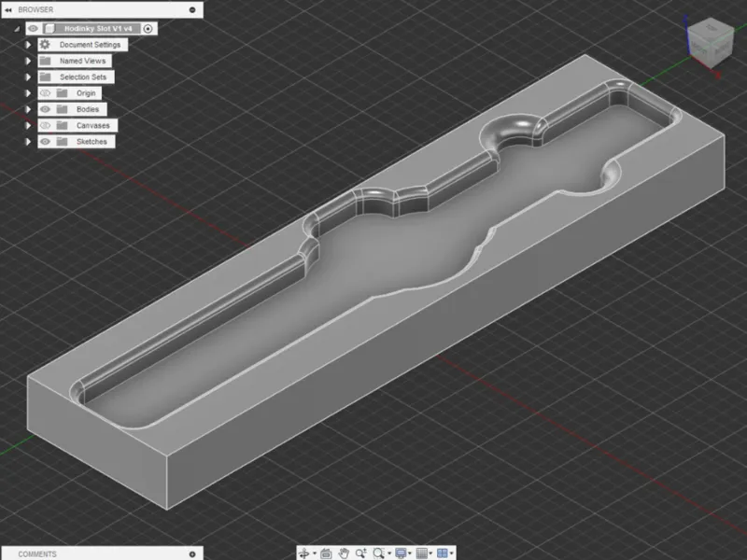
Task: Select the Canvases tree label
Action: point(92,126)
